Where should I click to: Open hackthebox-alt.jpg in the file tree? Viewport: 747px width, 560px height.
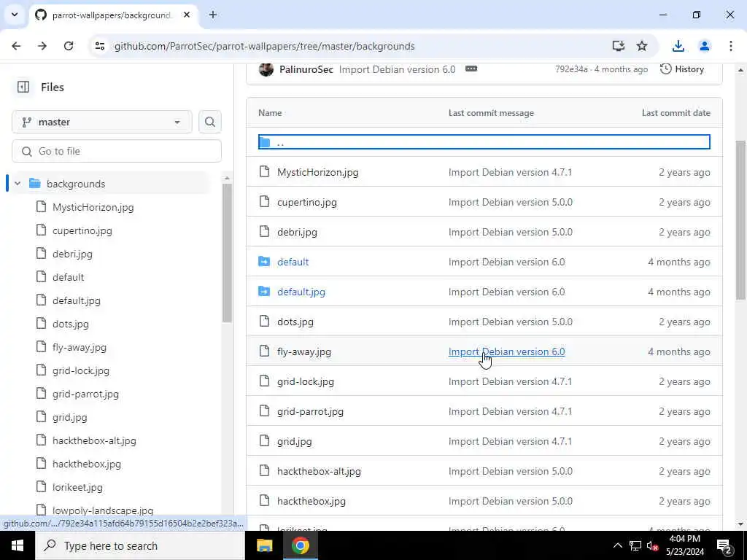click(94, 440)
